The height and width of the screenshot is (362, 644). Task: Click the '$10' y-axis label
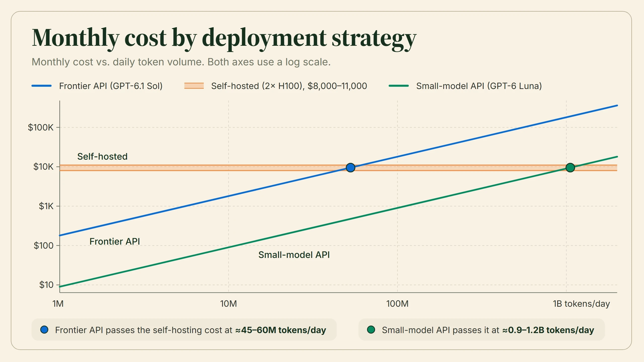pos(47,285)
